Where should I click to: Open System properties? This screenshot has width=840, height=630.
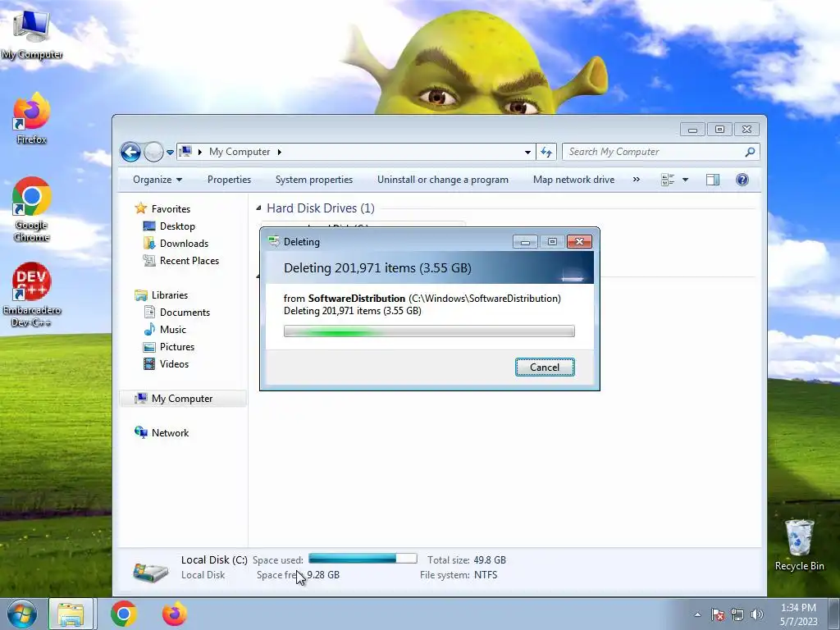pyautogui.click(x=314, y=180)
